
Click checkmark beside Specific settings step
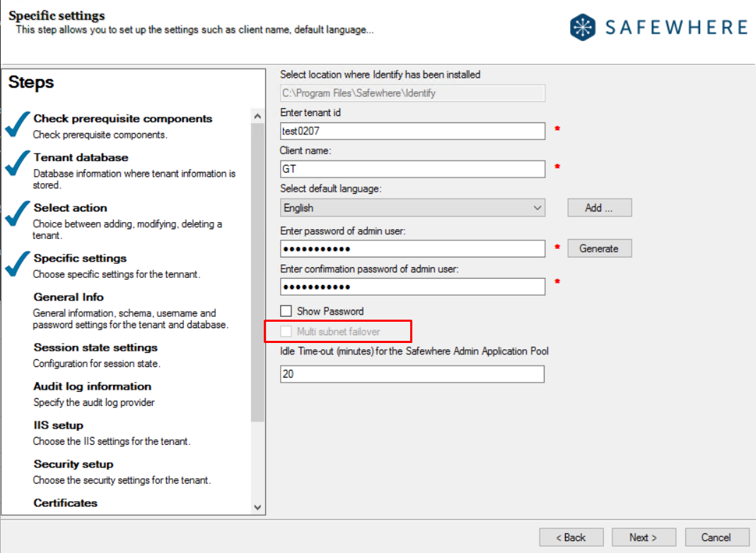point(18,264)
